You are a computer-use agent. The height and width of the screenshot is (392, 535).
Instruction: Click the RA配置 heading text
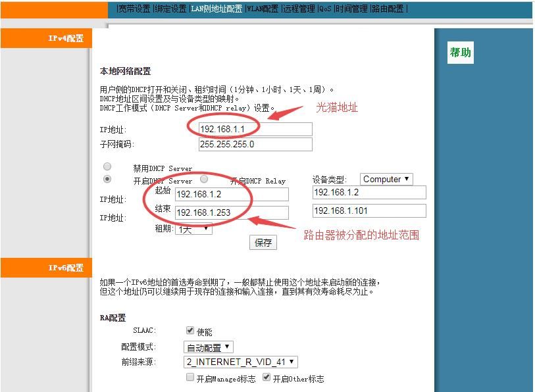113,318
